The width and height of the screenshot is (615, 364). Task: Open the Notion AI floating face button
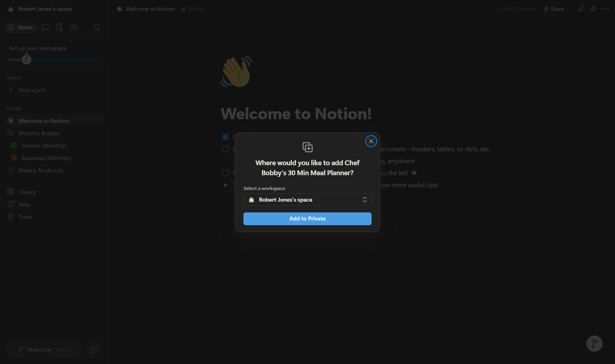point(595,344)
